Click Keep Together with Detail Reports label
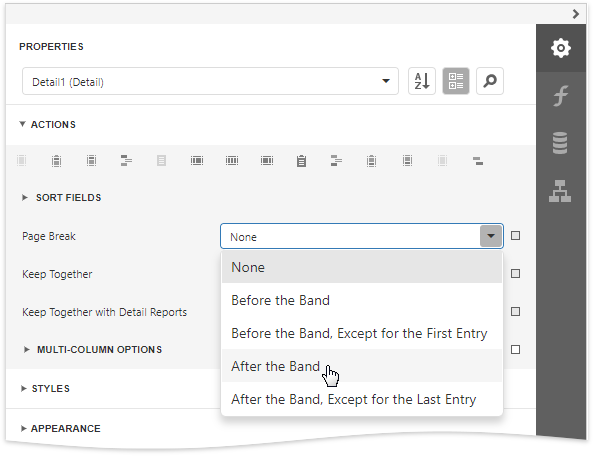This screenshot has width=593, height=456. click(x=104, y=312)
